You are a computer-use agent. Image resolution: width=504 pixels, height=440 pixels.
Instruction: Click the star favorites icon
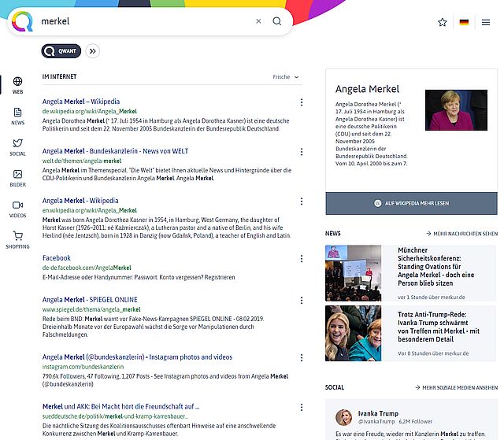[x=443, y=22]
